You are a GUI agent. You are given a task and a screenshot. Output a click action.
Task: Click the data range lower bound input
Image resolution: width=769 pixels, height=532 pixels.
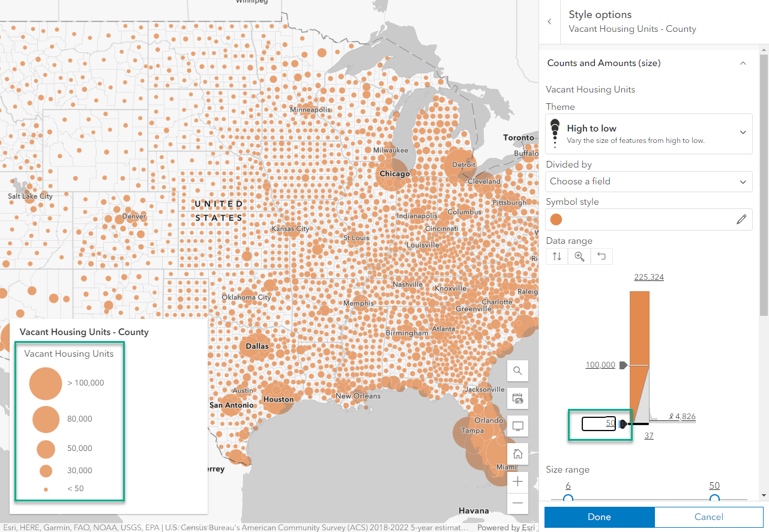(599, 424)
